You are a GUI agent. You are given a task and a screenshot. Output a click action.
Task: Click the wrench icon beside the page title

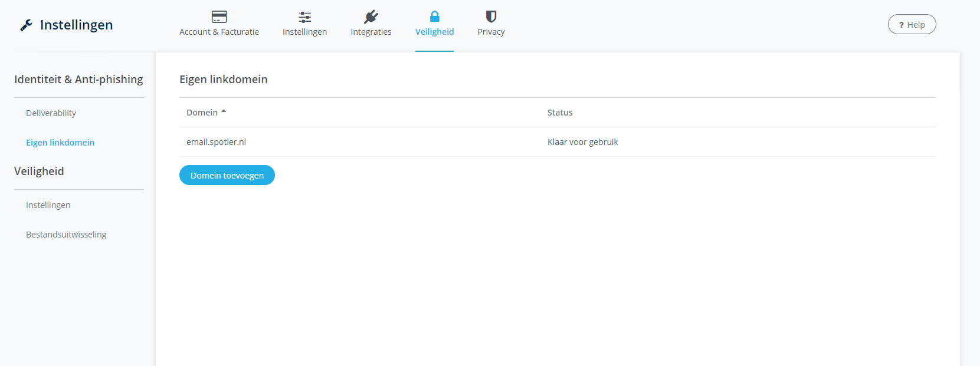(26, 25)
